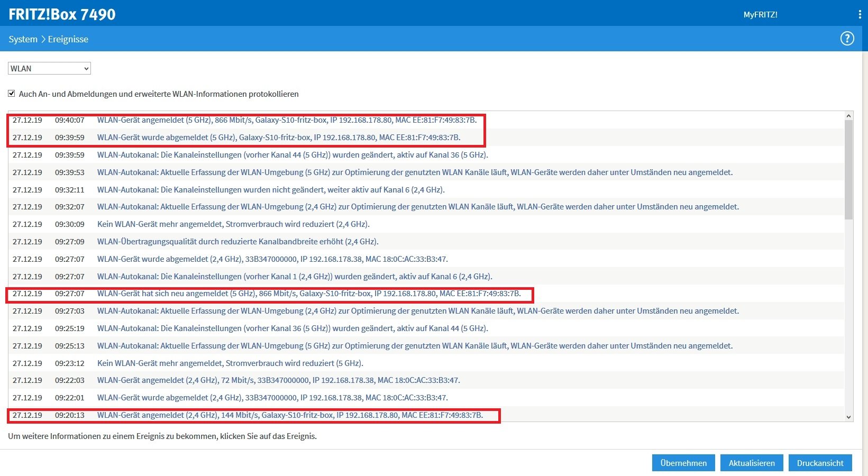Open the 09:22:03 angemeldet 72 Mbit/s event

(279, 380)
